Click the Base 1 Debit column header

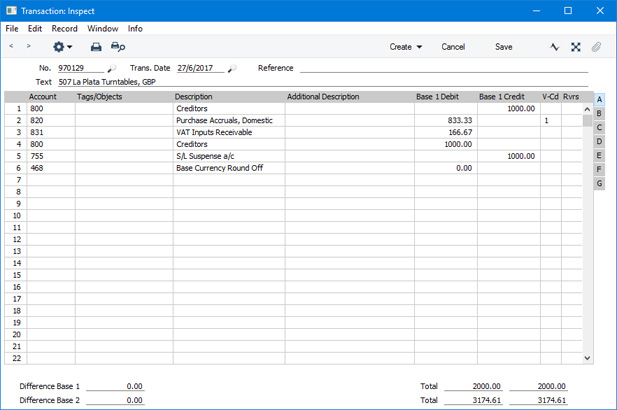pos(438,97)
